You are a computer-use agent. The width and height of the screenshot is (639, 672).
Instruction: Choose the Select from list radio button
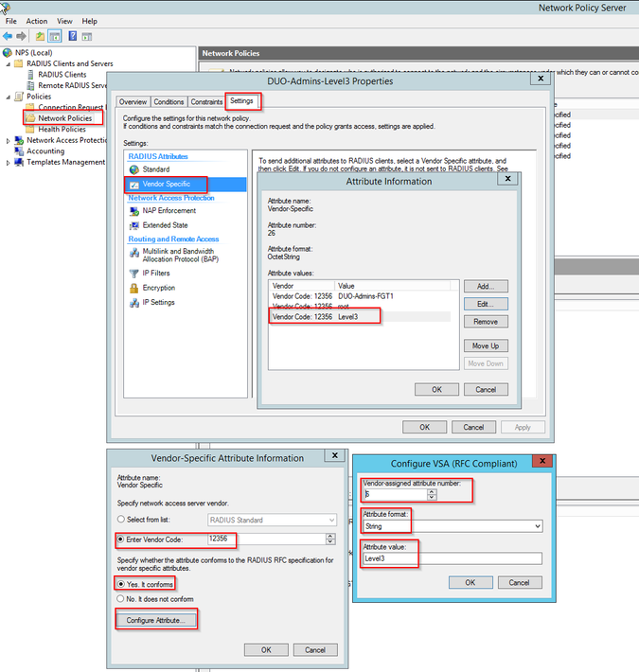(x=121, y=520)
